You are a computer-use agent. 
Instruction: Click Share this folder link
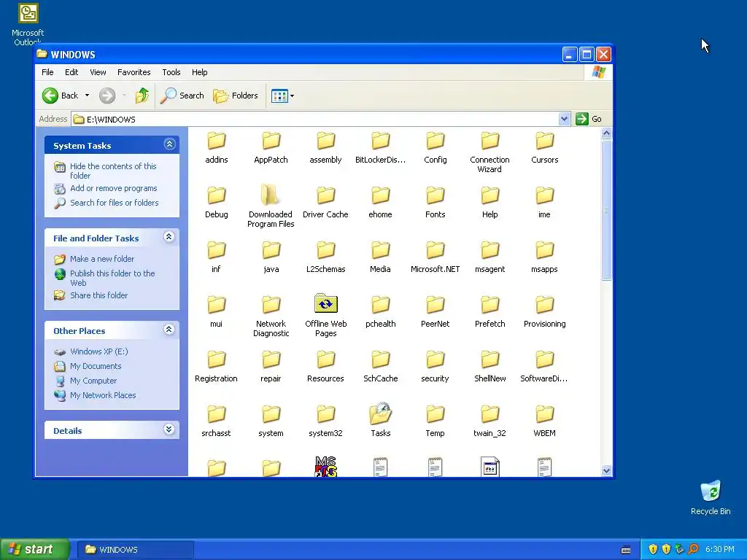(98, 295)
